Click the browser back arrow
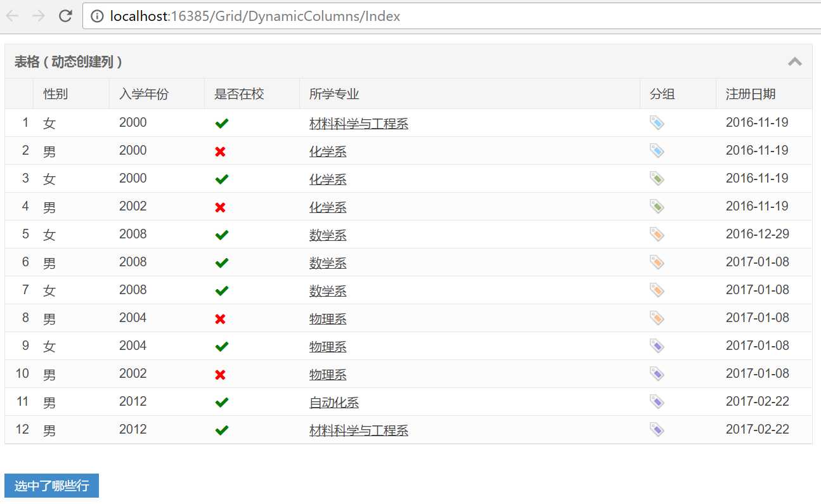The width and height of the screenshot is (821, 504). pyautogui.click(x=12, y=16)
